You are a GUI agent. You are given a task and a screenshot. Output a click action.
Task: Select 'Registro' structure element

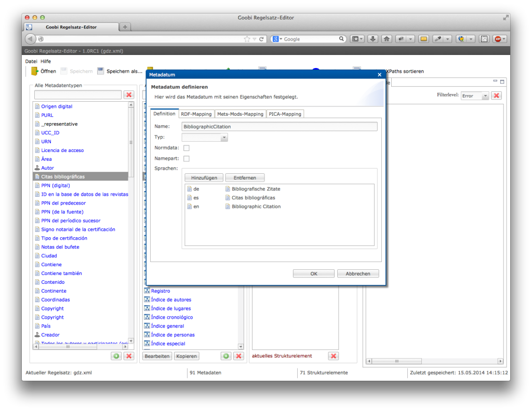point(161,291)
